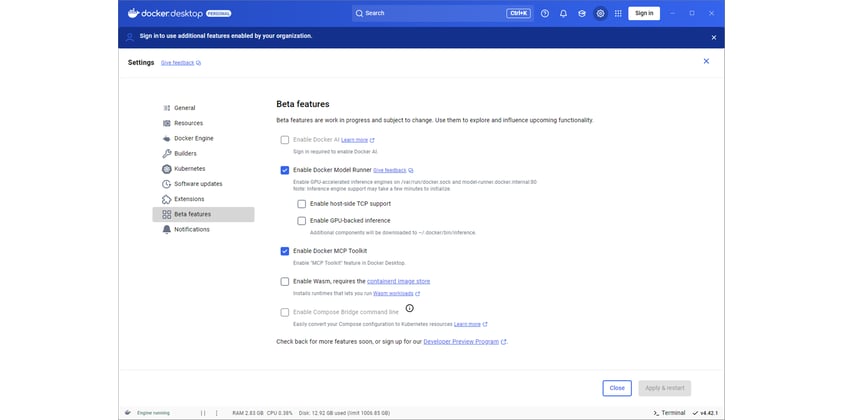This screenshot has height=420, width=844.
Task: Open the Give feedback link next to Settings
Action: tap(178, 63)
